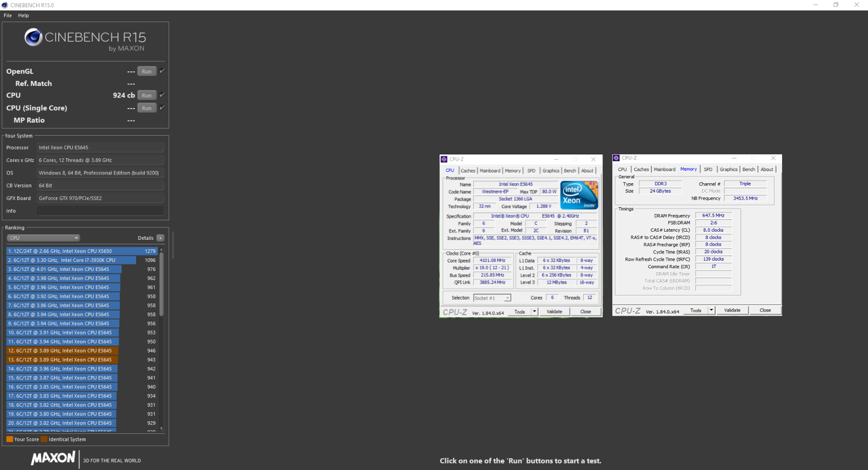Switch to Caches tab in left CPU-Z window
The height and width of the screenshot is (470, 868).
[468, 171]
